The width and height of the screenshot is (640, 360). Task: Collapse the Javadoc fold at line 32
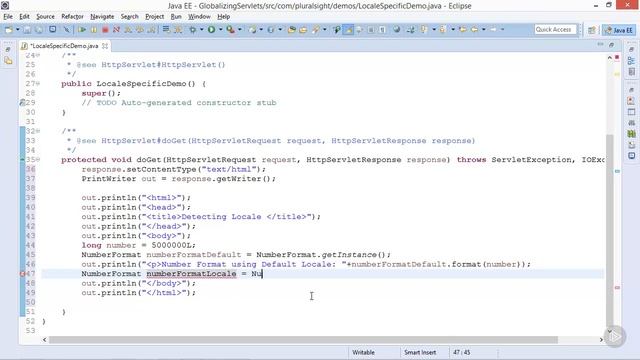pos(38,131)
